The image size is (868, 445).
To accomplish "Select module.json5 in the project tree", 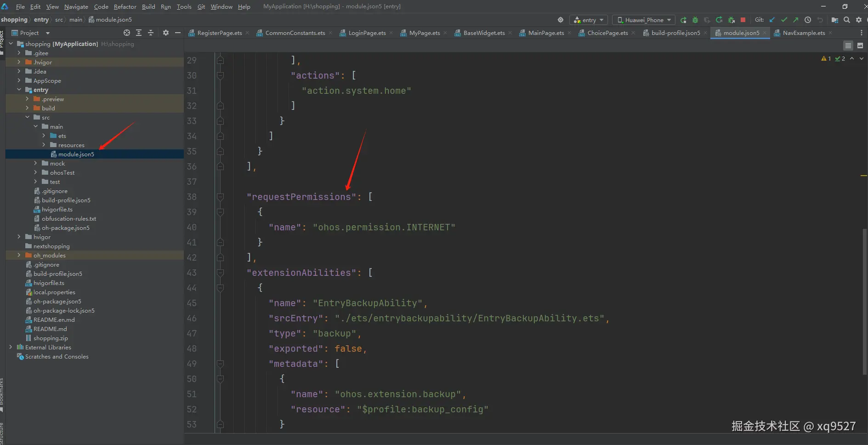I will click(x=95, y=154).
